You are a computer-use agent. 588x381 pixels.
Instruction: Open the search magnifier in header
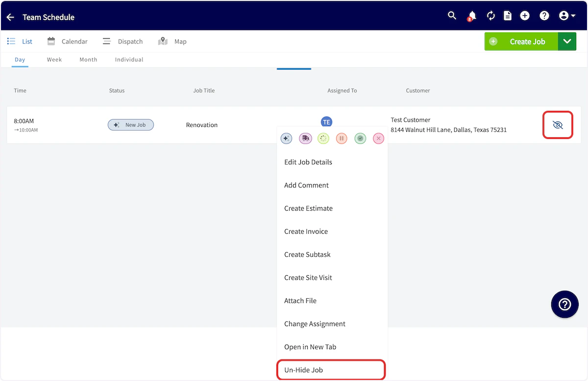click(x=452, y=16)
